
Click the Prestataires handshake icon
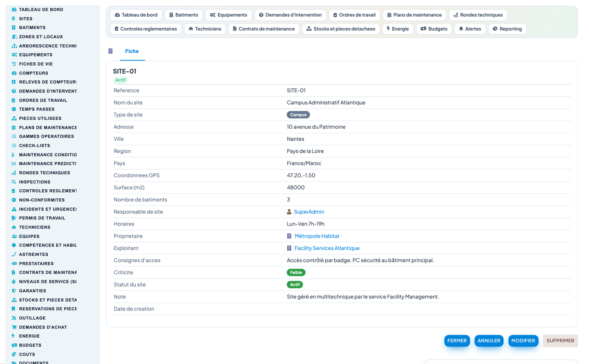(x=14, y=263)
